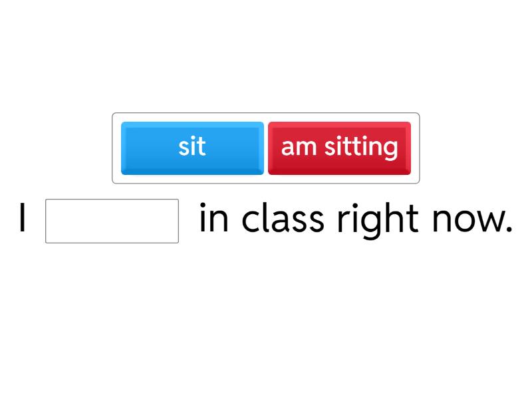Focus the answer drop box after "I"

point(112,221)
